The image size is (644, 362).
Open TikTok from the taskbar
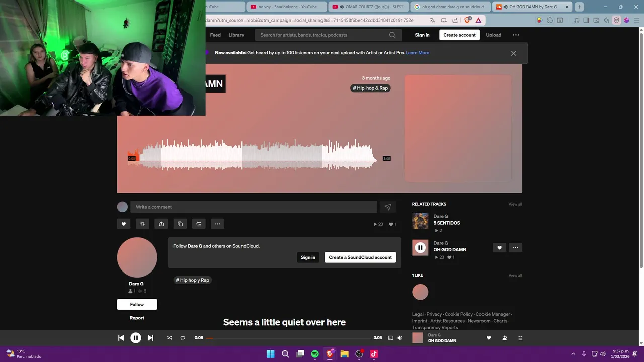[374, 354]
